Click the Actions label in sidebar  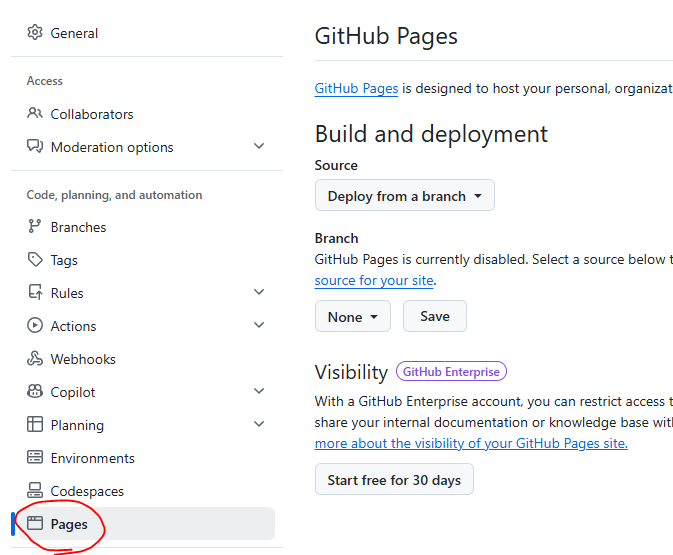click(x=73, y=326)
